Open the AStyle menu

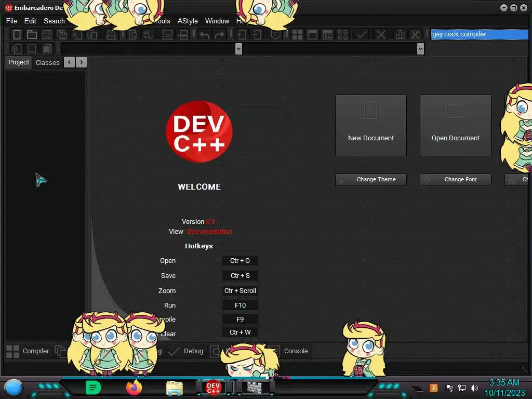[187, 21]
